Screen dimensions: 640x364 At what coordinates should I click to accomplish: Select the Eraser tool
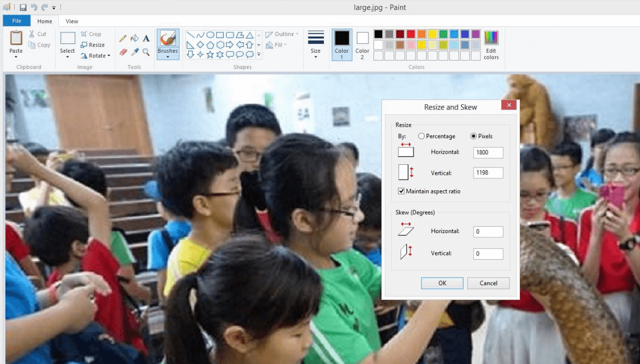(123, 52)
